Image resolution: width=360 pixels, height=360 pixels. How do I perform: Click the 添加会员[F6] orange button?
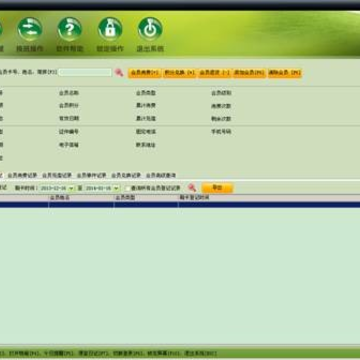[249, 73]
